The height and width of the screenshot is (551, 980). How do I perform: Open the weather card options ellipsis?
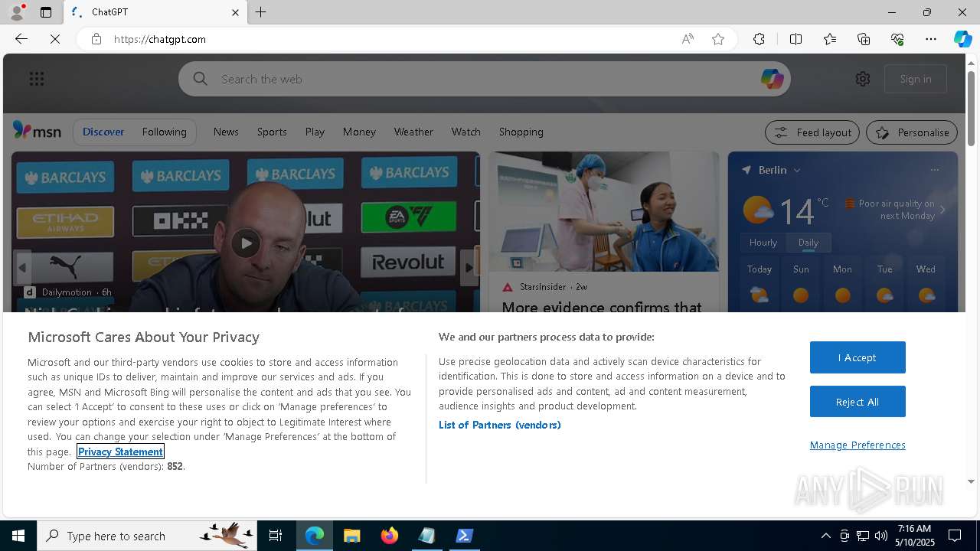(x=934, y=170)
